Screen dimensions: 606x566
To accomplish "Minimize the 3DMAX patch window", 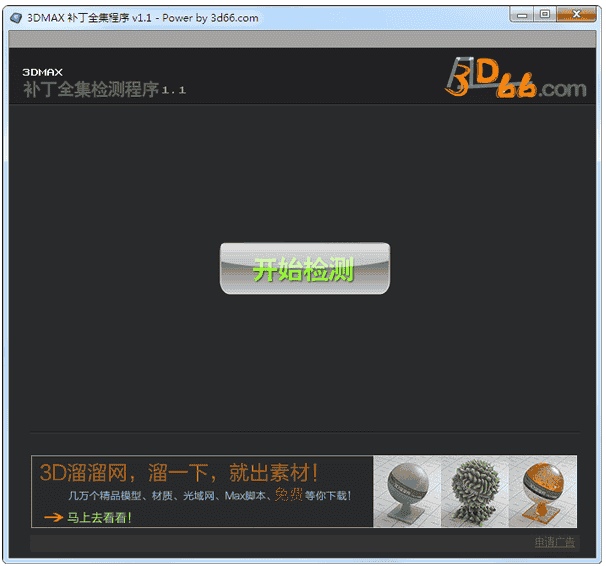I will (522, 15).
